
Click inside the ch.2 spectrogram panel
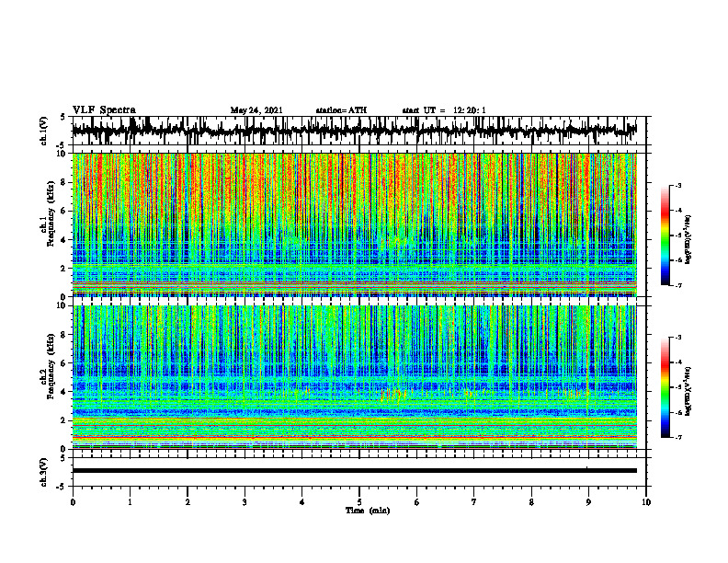pyautogui.click(x=354, y=377)
